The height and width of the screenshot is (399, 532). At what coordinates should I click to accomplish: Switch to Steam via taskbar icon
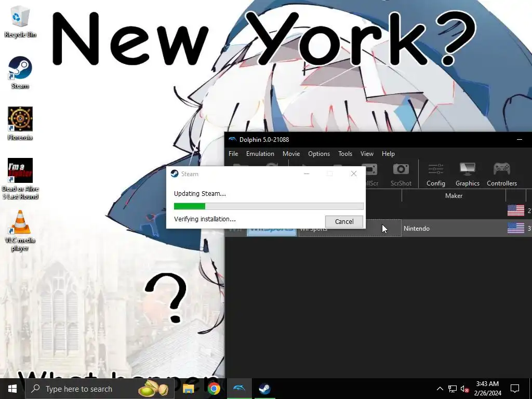click(x=264, y=389)
